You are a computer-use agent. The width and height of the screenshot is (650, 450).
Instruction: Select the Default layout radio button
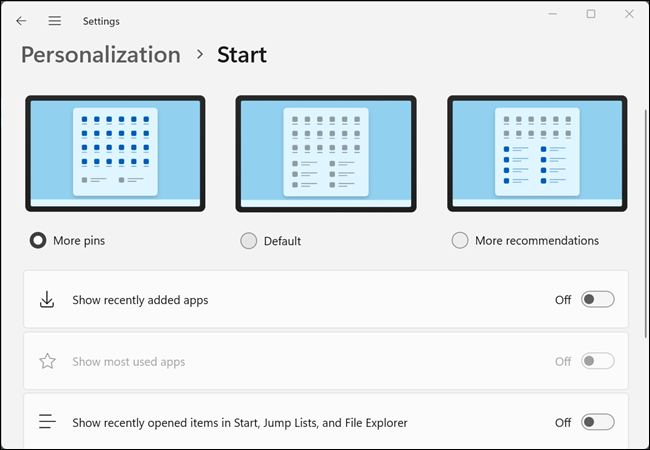(249, 241)
